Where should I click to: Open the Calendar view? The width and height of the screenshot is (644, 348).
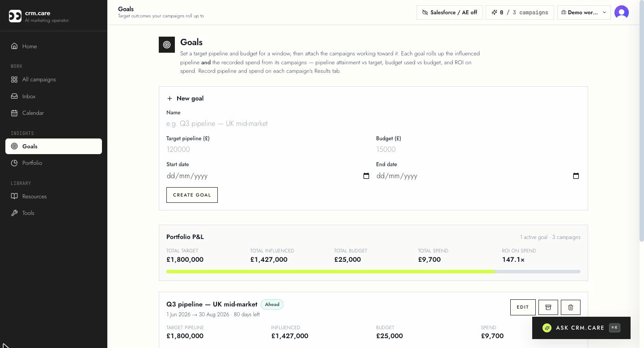(x=54, y=113)
